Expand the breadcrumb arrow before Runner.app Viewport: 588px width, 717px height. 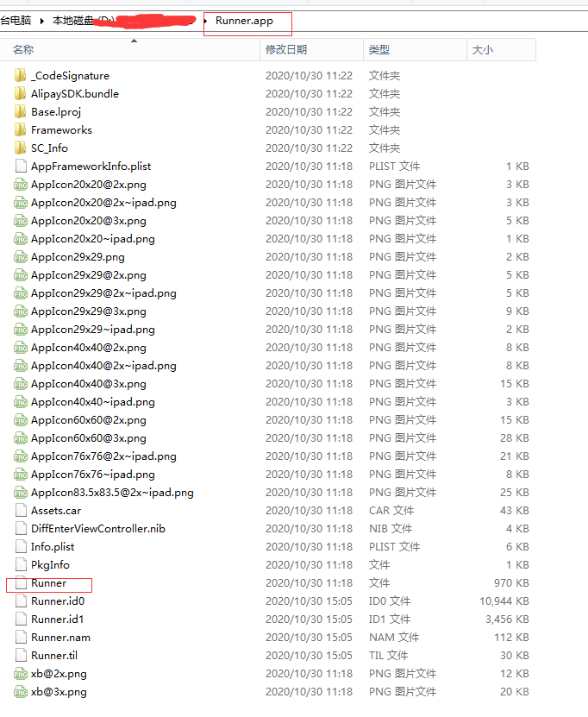pos(205,21)
